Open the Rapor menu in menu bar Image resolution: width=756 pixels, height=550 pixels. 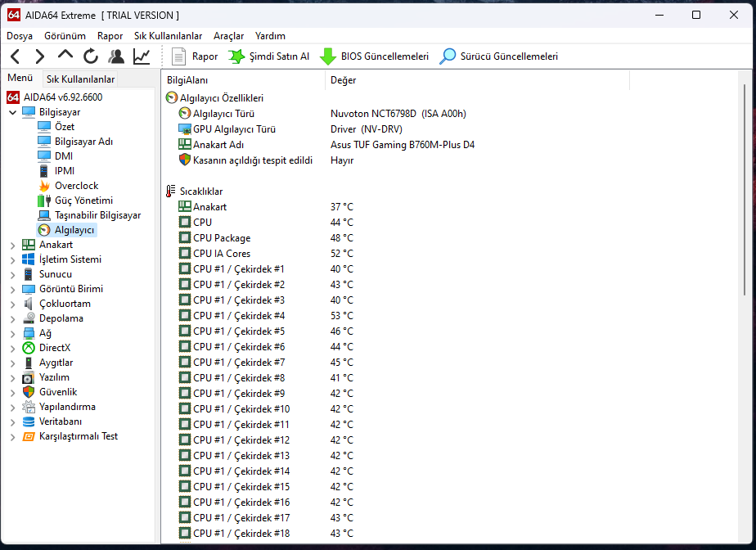click(110, 36)
